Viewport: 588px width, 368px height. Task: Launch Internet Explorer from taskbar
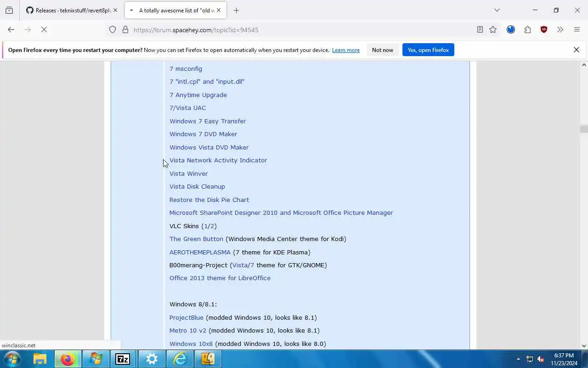180,359
